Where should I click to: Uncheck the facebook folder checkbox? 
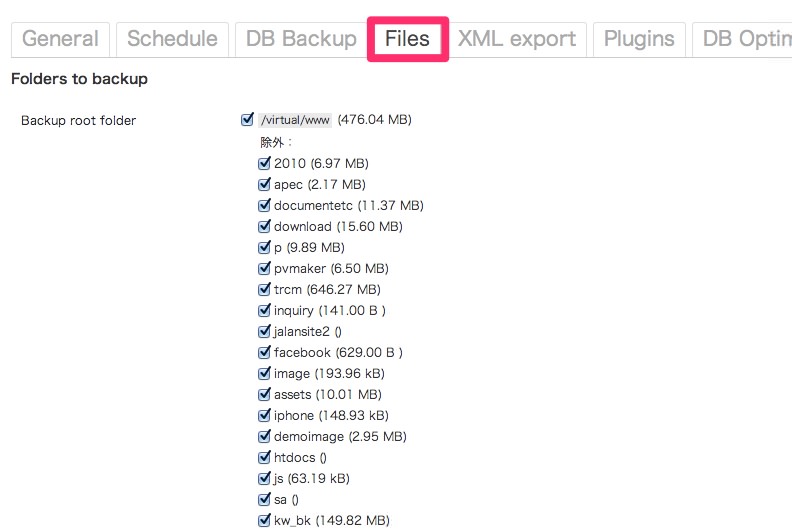click(x=264, y=352)
